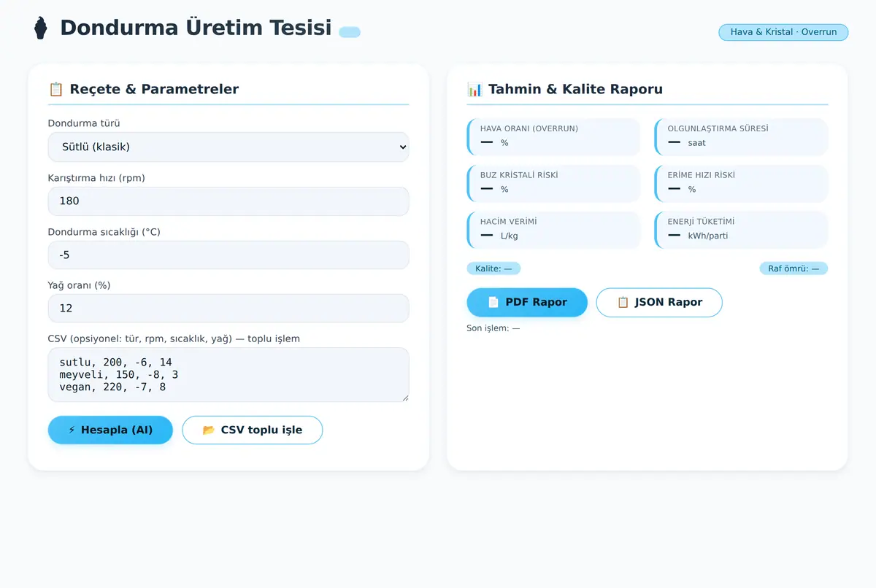Click the bar chart icon beside Tahmin & Kalite Raporu
Screen dimensions: 876x588
[x=474, y=89]
